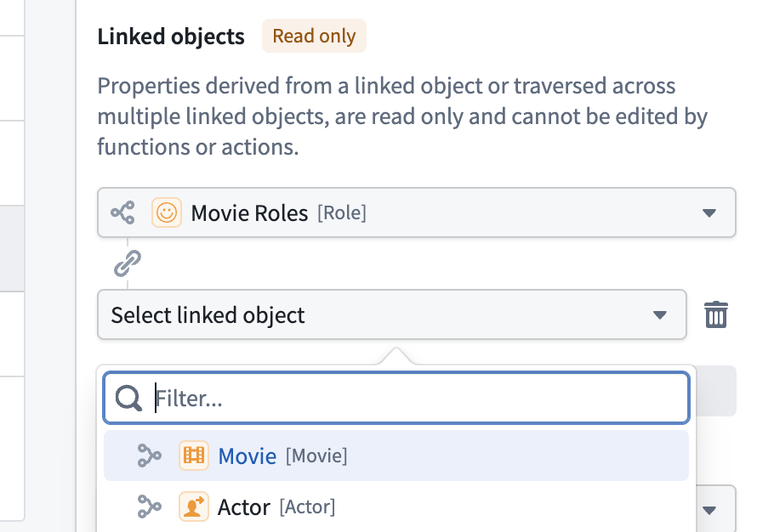Click the film strip icon beside Movie

click(x=194, y=456)
